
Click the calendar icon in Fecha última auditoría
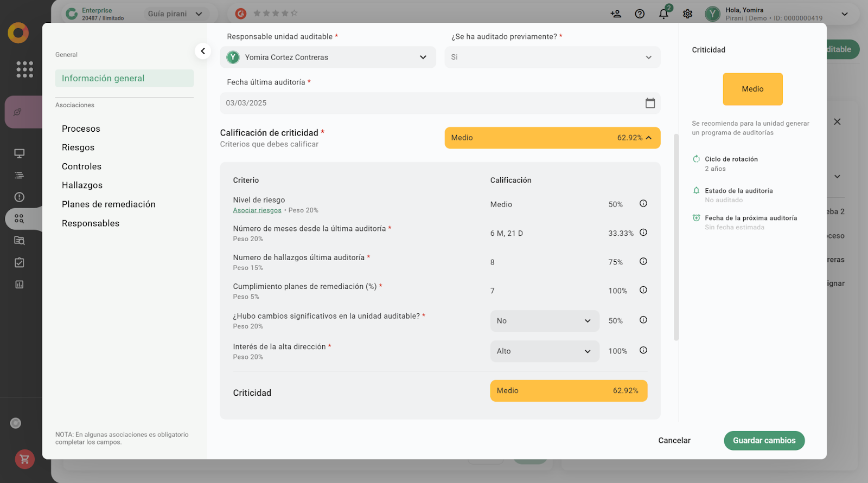click(x=650, y=103)
